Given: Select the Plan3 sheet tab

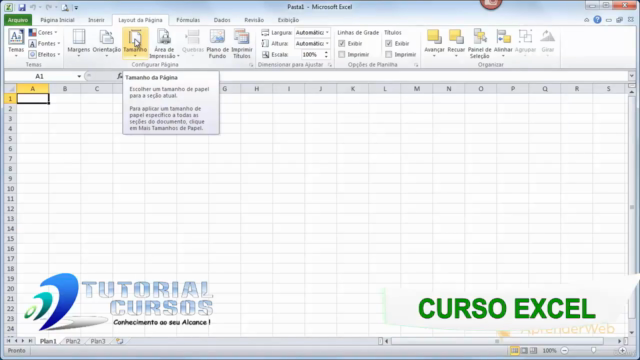Looking at the screenshot, I should [98, 341].
